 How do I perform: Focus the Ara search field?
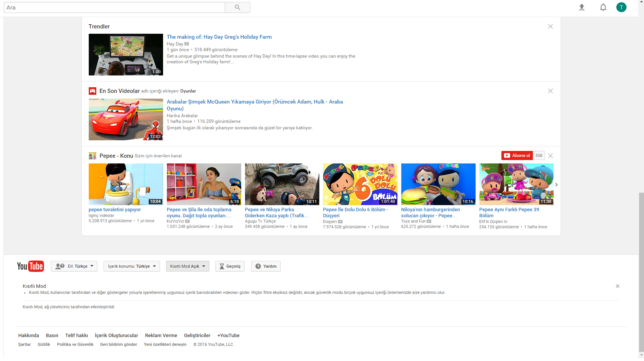[x=114, y=8]
